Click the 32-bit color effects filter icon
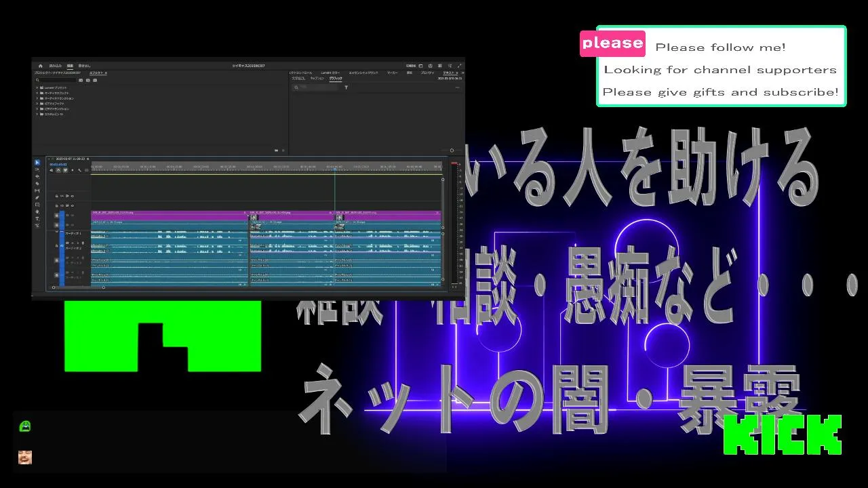 pos(87,80)
